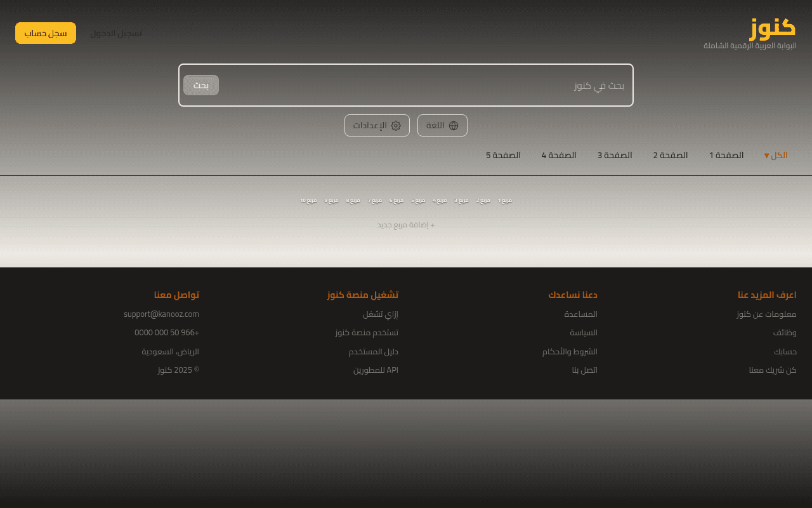812x508 pixels.
Task: Select tile مربع 1
Action: 505,201
